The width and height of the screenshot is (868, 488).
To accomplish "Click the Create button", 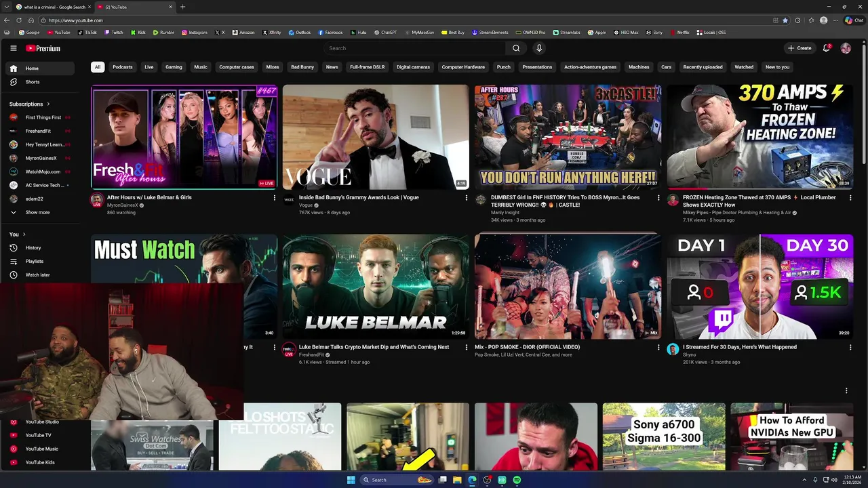I will (800, 48).
